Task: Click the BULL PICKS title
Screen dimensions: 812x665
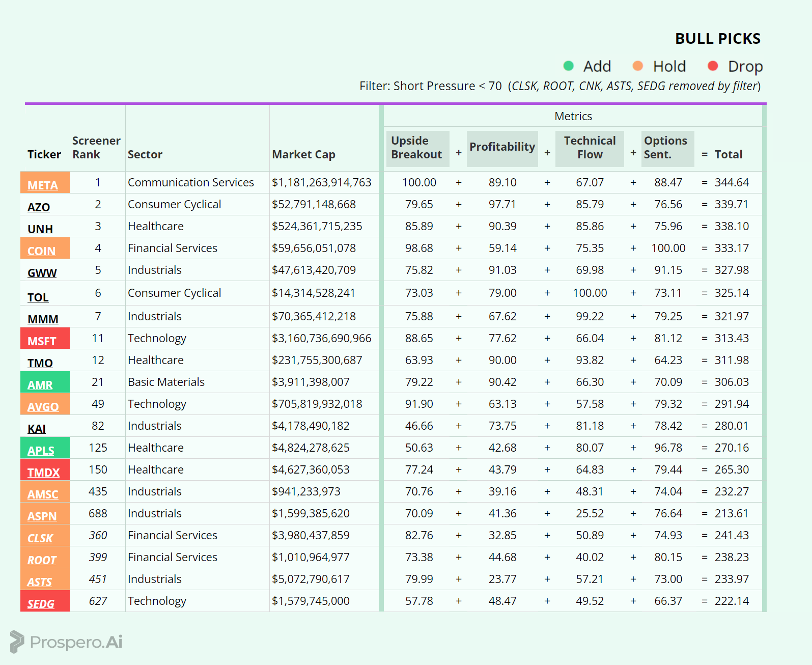Action: 718,39
